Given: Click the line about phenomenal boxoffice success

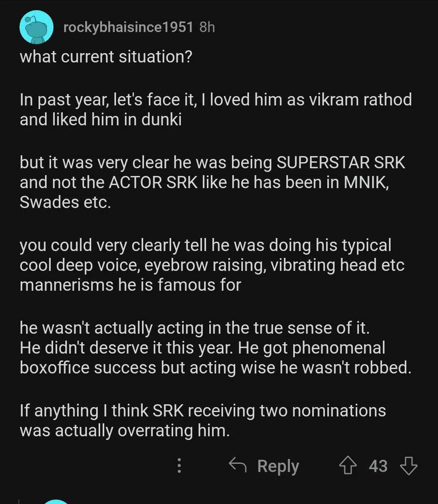Looking at the screenshot, I should pos(215,367).
